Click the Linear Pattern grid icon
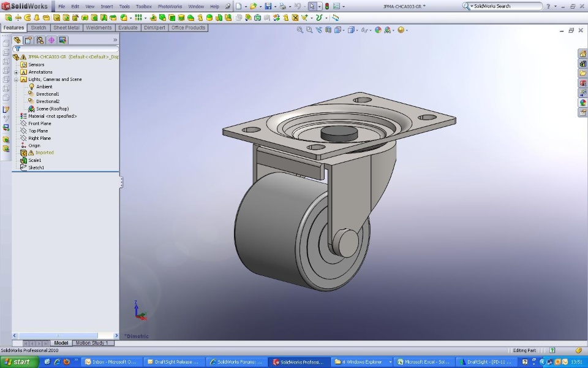The image size is (588, 368). [x=138, y=18]
